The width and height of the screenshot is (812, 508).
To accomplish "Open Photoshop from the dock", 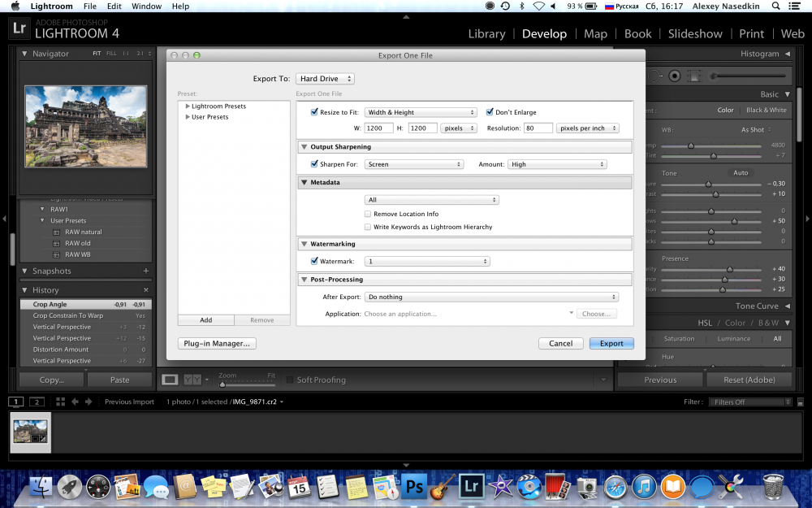I will (414, 487).
